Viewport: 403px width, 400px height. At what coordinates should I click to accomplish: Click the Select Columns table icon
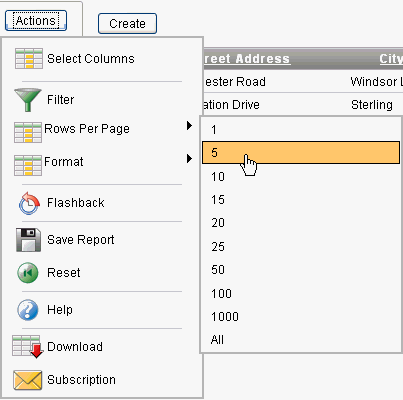coord(29,59)
